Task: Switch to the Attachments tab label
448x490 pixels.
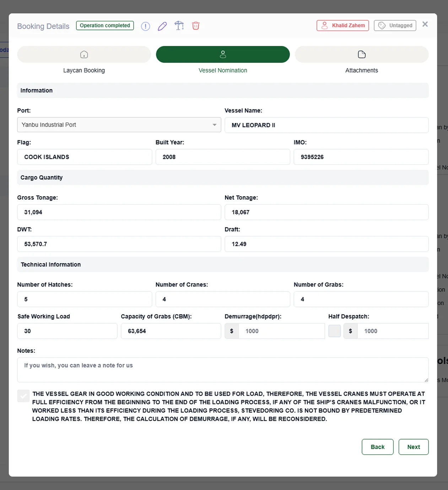Action: [361, 70]
